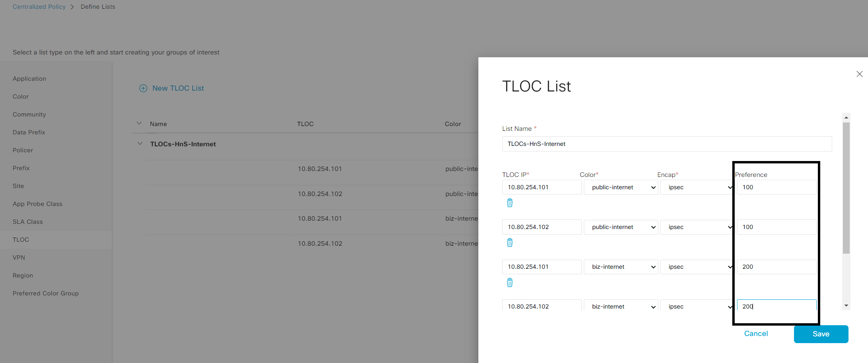Delete the biz-internet 10.80.254.101 row

click(x=510, y=282)
